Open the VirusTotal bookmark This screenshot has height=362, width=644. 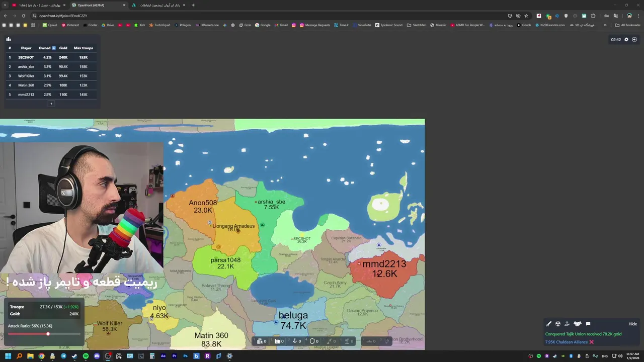(x=362, y=25)
